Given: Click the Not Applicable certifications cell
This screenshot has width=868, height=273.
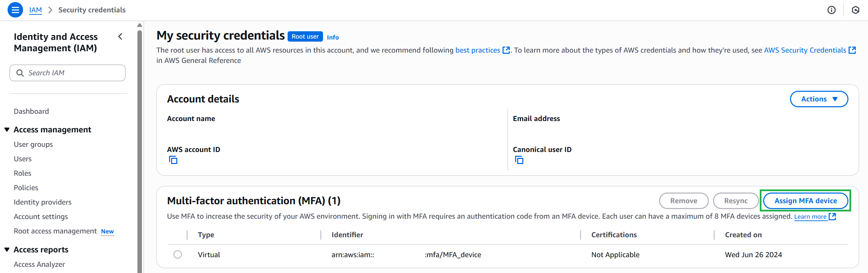Looking at the screenshot, I should coord(615,255).
